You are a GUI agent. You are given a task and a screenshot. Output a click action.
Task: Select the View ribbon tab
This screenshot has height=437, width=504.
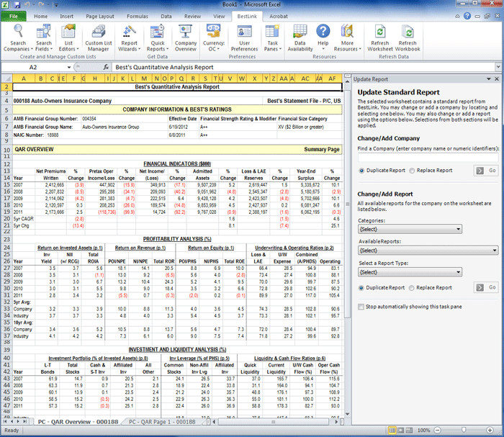pyautogui.click(x=219, y=16)
